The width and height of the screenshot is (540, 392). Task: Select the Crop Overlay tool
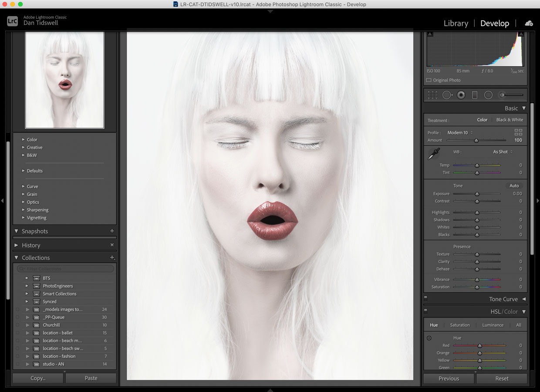tap(432, 95)
